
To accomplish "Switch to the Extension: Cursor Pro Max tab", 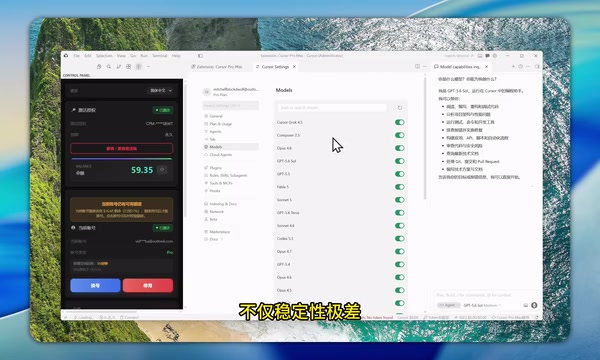I will 217,67.
